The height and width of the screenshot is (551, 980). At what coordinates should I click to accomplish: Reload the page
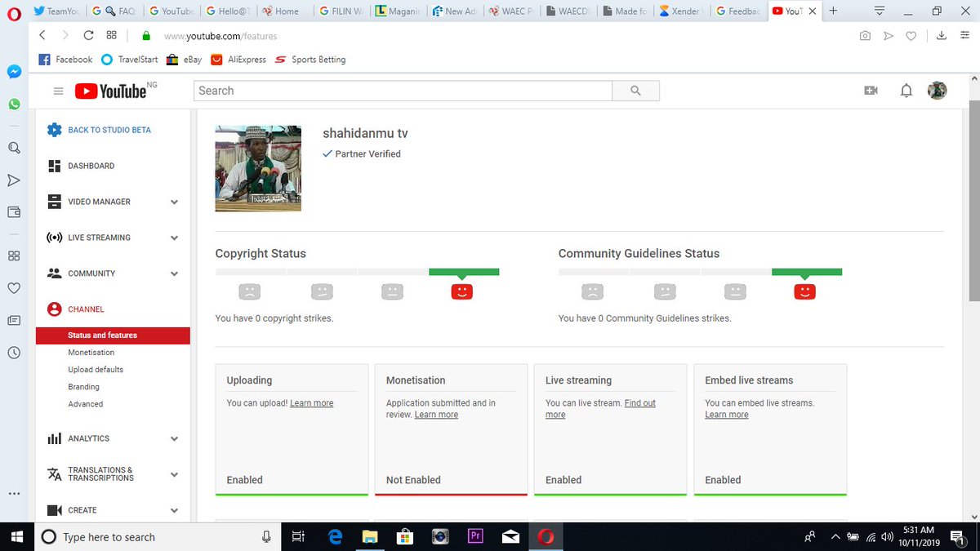click(88, 36)
